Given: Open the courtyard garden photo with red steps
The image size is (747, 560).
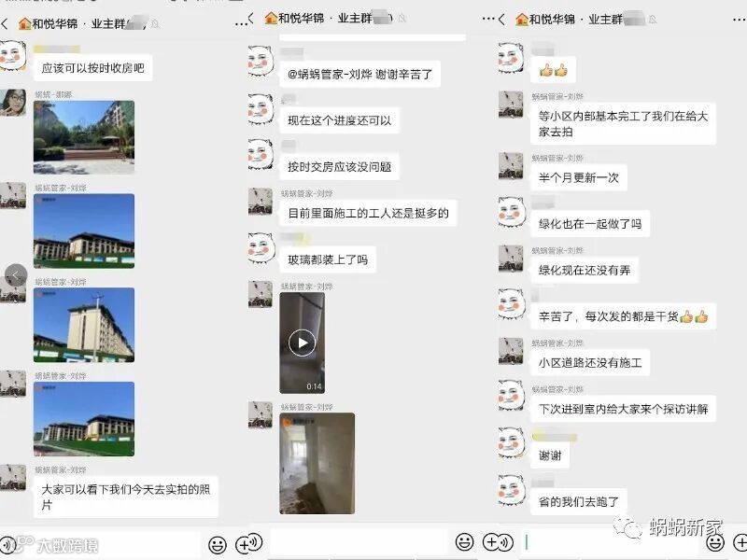Looking at the screenshot, I should pos(84,137).
